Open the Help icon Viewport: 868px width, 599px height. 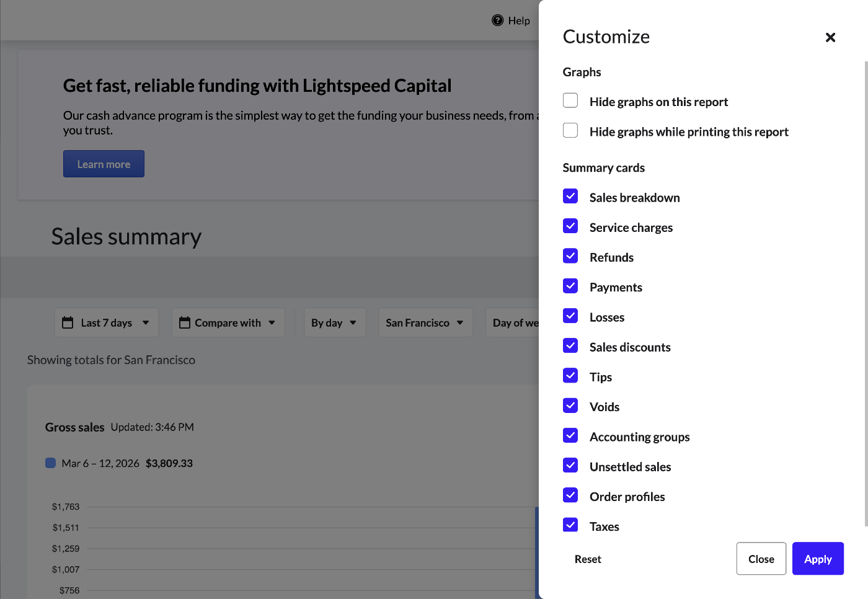click(498, 20)
